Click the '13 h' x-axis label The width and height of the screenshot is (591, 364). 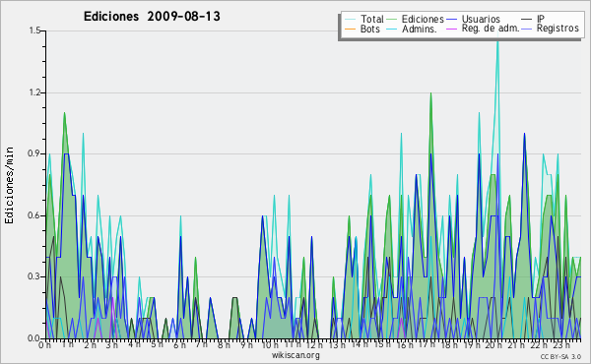337,345
